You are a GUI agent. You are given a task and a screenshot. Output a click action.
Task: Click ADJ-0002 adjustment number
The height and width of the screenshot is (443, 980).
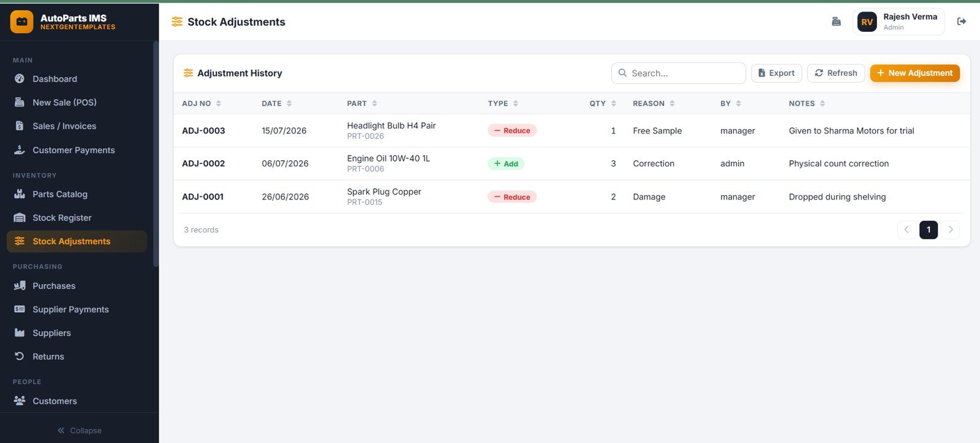click(203, 163)
